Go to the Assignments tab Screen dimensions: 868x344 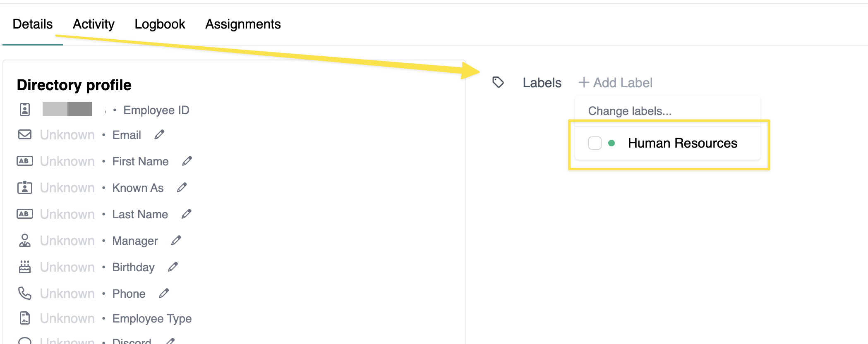(x=243, y=24)
